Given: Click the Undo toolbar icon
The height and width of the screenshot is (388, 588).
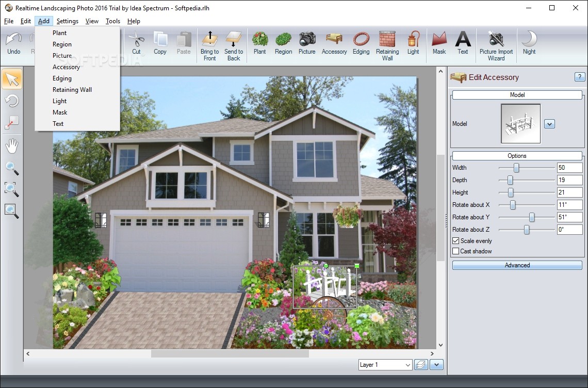Looking at the screenshot, I should click(x=14, y=43).
